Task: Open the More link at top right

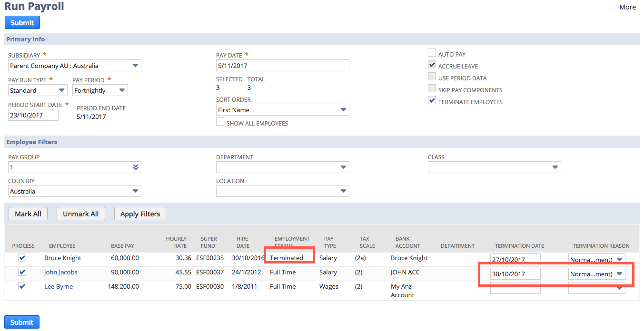Action: [627, 7]
